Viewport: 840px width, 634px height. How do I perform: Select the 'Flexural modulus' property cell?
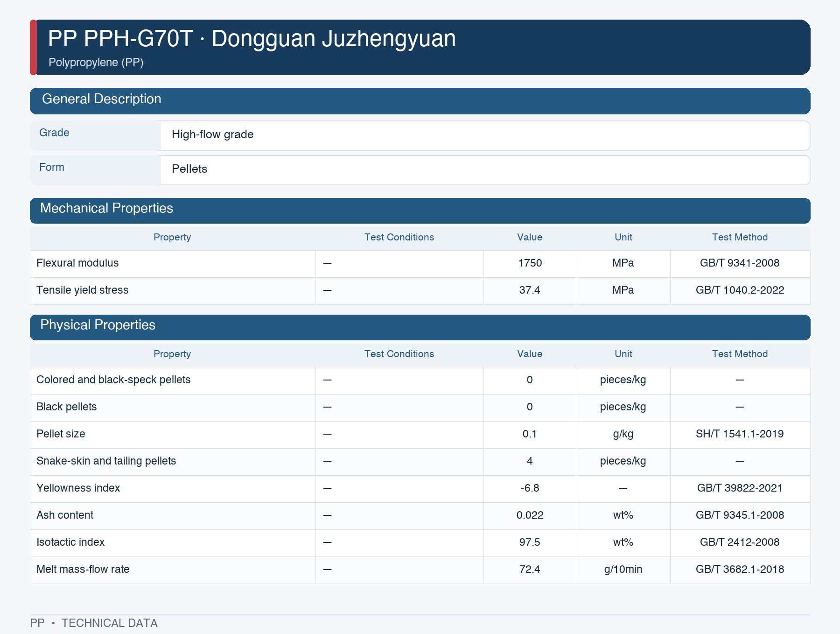pos(173,263)
